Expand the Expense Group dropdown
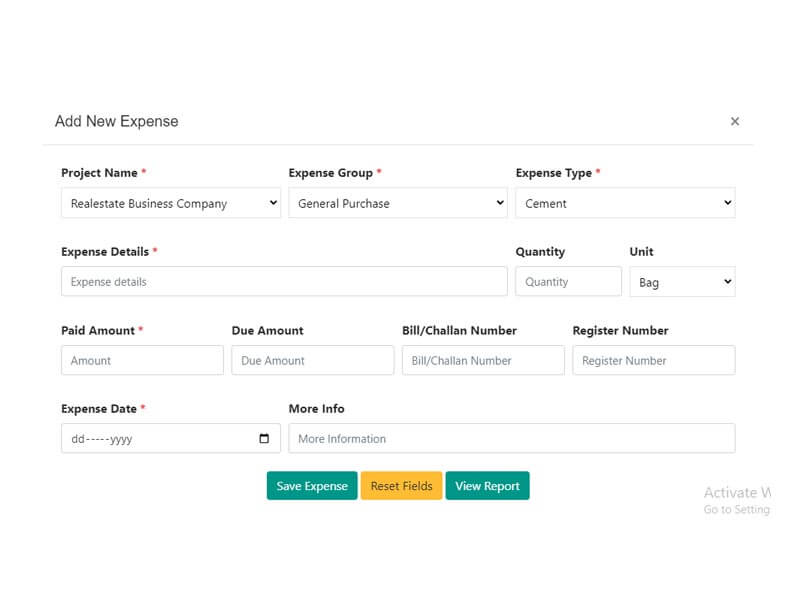This screenshot has width=800, height=600. click(398, 203)
